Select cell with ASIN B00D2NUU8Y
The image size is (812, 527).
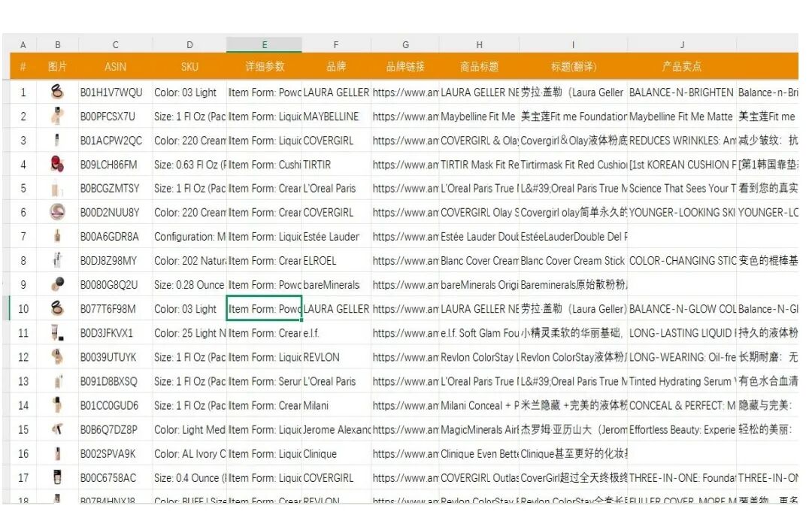(116, 212)
